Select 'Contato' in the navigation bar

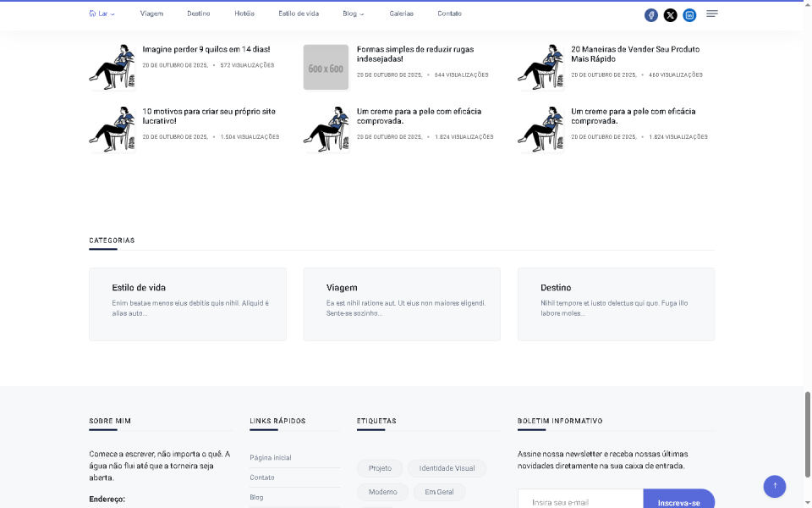pyautogui.click(x=449, y=14)
